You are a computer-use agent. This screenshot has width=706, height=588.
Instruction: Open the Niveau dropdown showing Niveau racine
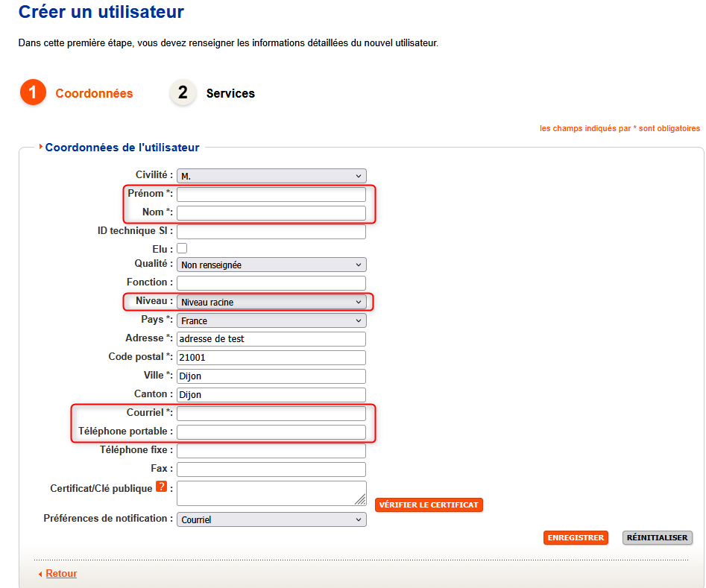pyautogui.click(x=271, y=302)
